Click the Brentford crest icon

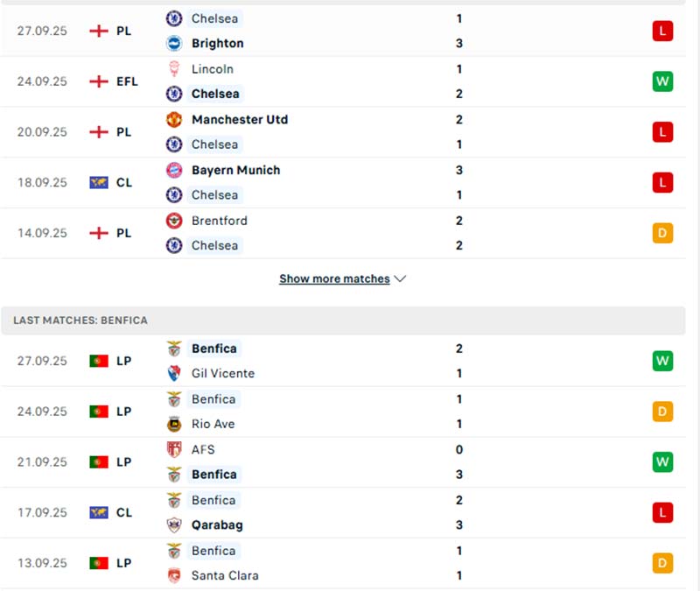point(174,221)
